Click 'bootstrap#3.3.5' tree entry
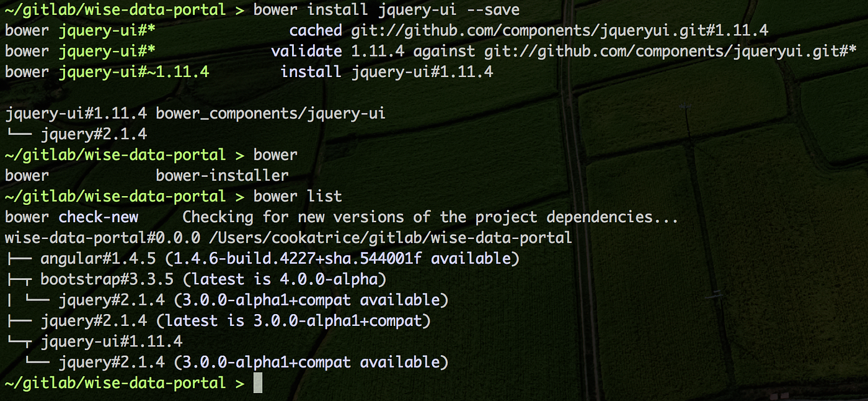Viewport: 868px width, 401px height. pos(107,279)
